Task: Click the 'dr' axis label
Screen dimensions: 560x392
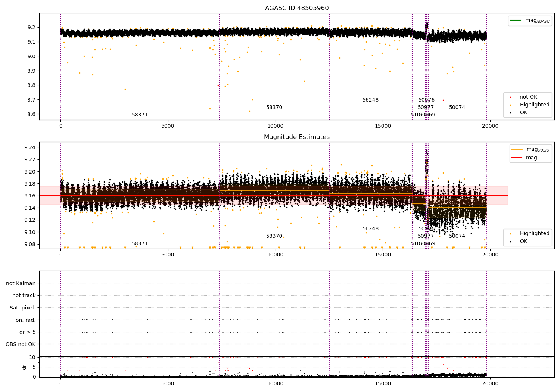Action: coord(24,367)
